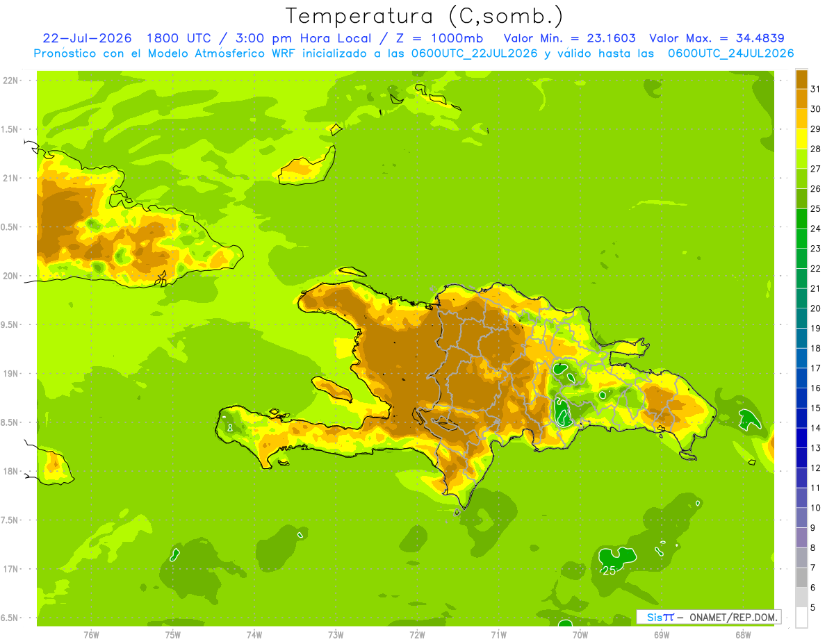This screenshot has width=834, height=644.
Task: Pick the dark brown swatch above 31
Action: (x=801, y=79)
